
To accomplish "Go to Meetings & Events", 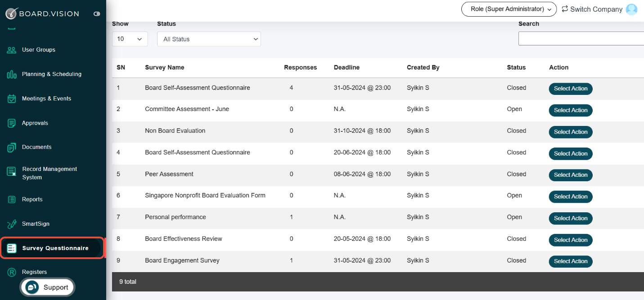I will tap(46, 99).
